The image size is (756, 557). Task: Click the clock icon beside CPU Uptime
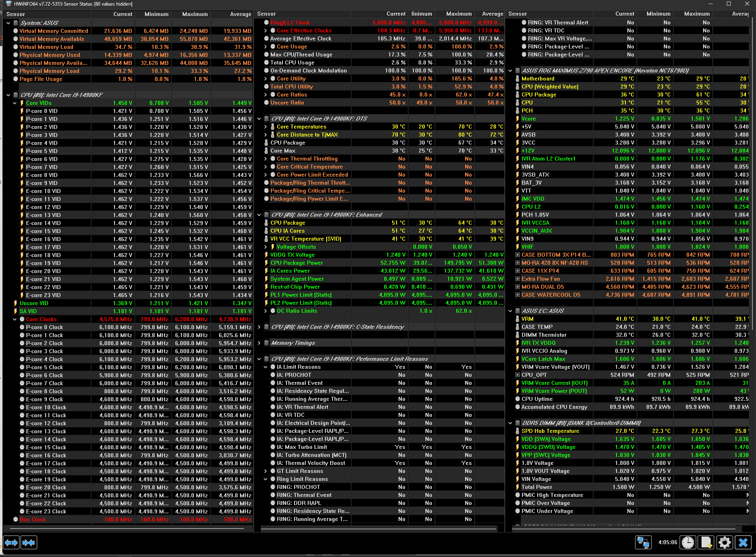pos(518,399)
